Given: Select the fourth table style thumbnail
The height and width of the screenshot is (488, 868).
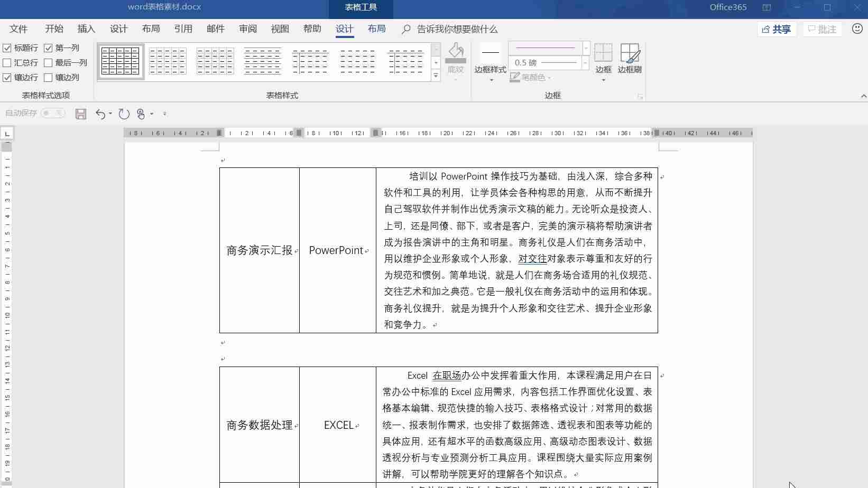Looking at the screenshot, I should (x=263, y=61).
